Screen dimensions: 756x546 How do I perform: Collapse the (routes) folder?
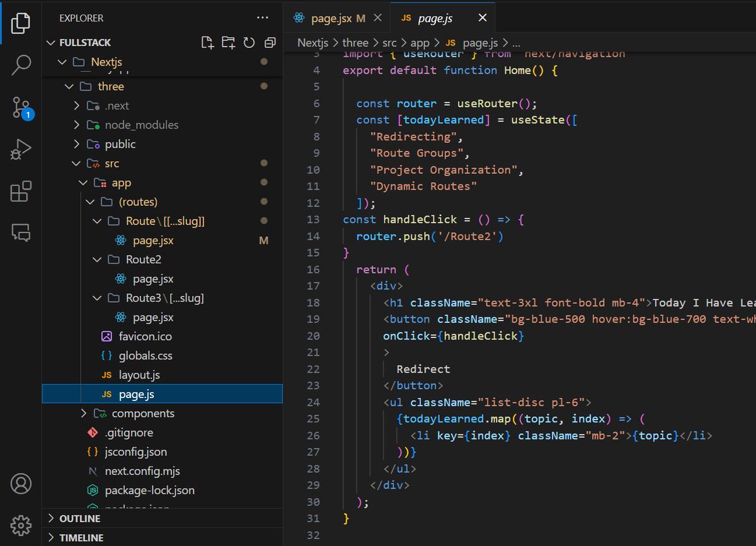(162, 202)
